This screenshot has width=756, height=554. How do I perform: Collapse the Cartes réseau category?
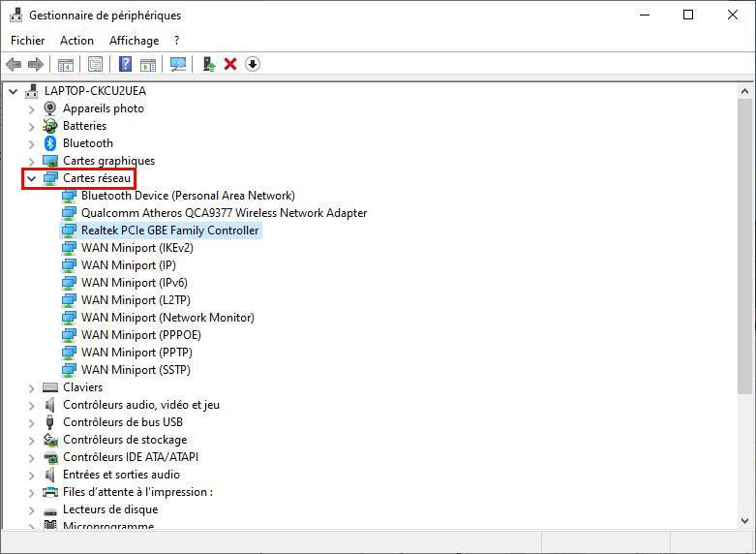click(31, 178)
